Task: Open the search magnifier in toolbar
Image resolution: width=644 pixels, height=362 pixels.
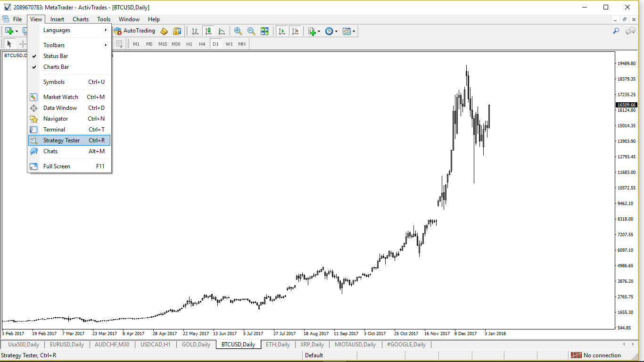Action: coord(616,31)
